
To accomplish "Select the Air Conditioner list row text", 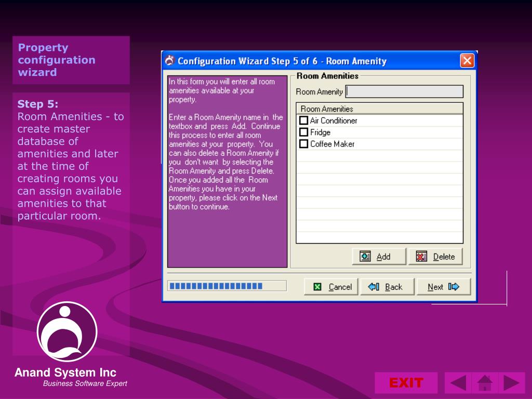I will tap(334, 121).
